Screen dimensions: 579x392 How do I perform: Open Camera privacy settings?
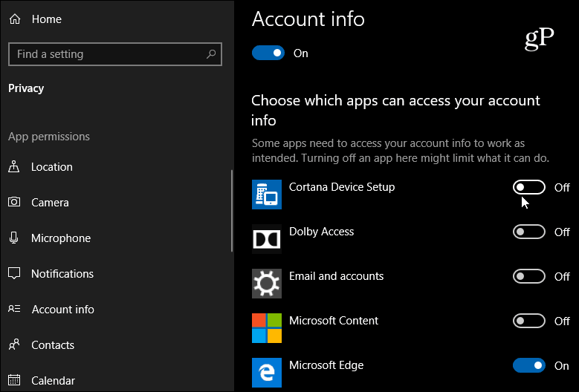(50, 203)
